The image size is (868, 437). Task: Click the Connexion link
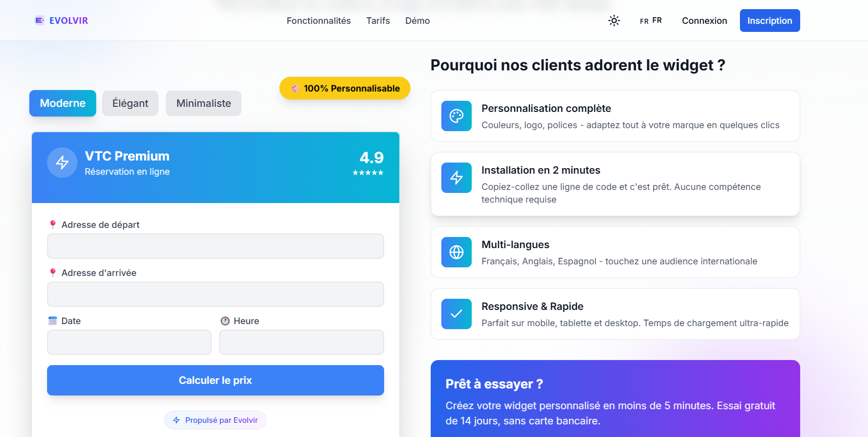pos(704,21)
